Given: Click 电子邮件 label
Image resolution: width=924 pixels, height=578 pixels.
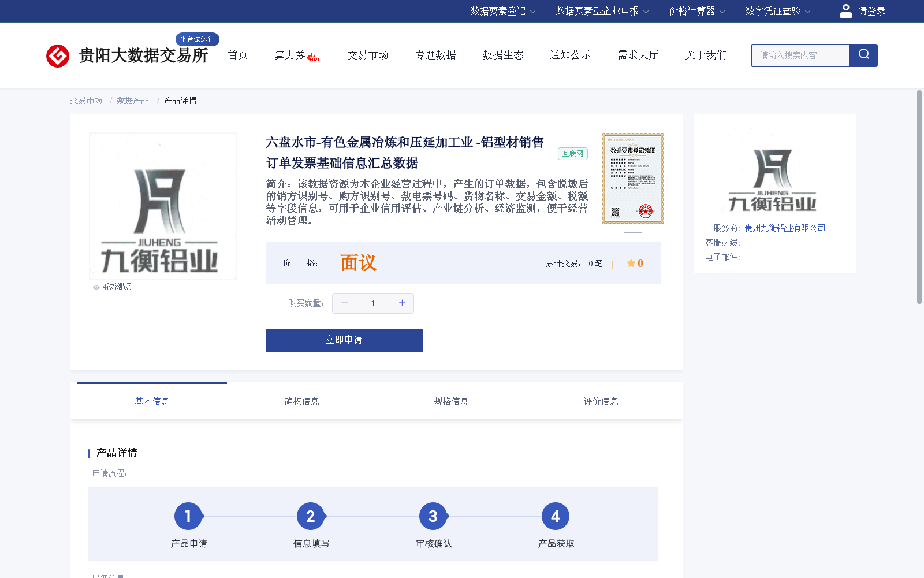Looking at the screenshot, I should click(x=722, y=257).
